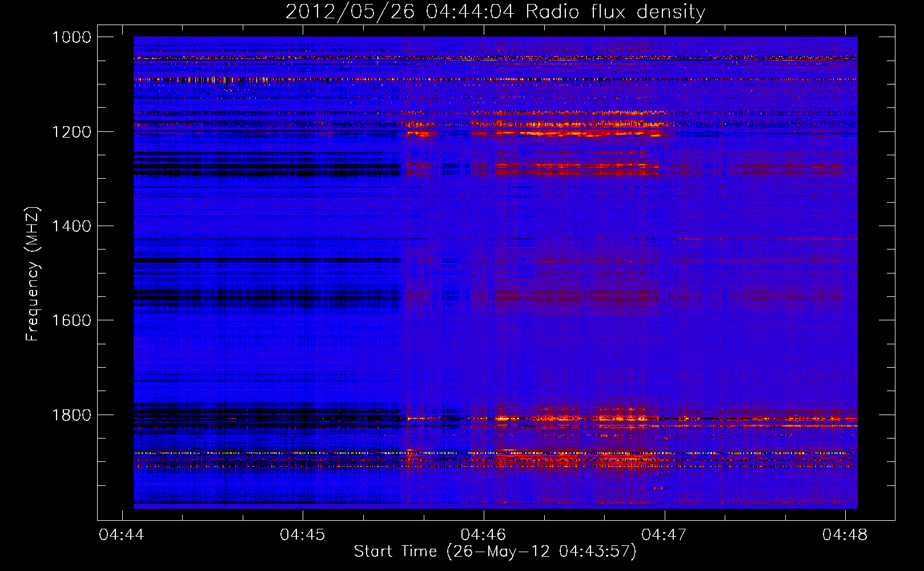This screenshot has height=571, width=924.
Task: Click the 04:45 time tick label
Action: (x=303, y=534)
